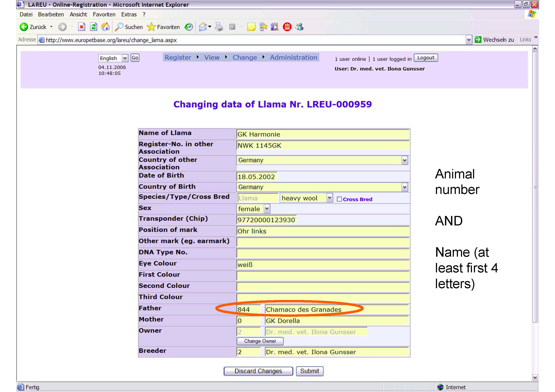Viewport: 555px width, 392px height.
Task: Open the Country of other Association dropdown
Action: click(405, 160)
